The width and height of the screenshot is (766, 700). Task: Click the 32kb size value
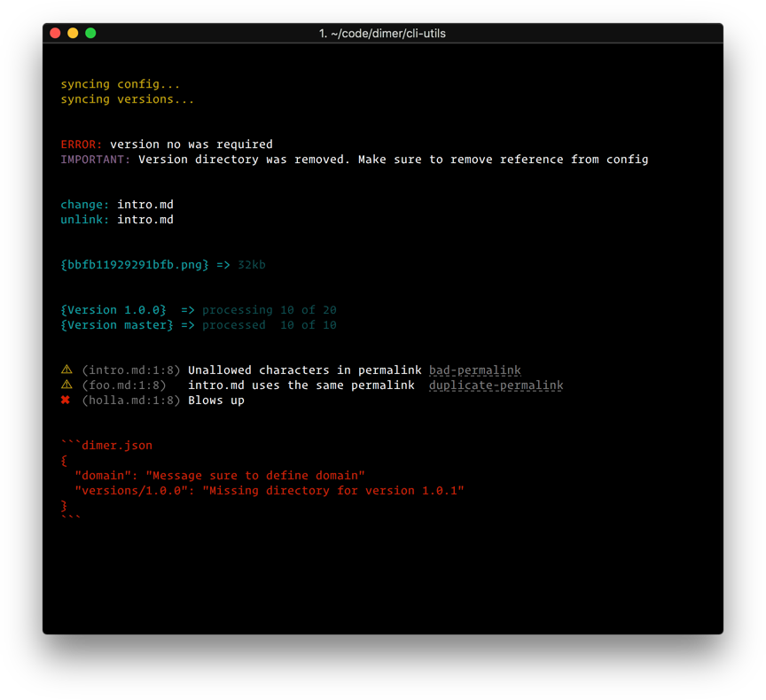252,265
